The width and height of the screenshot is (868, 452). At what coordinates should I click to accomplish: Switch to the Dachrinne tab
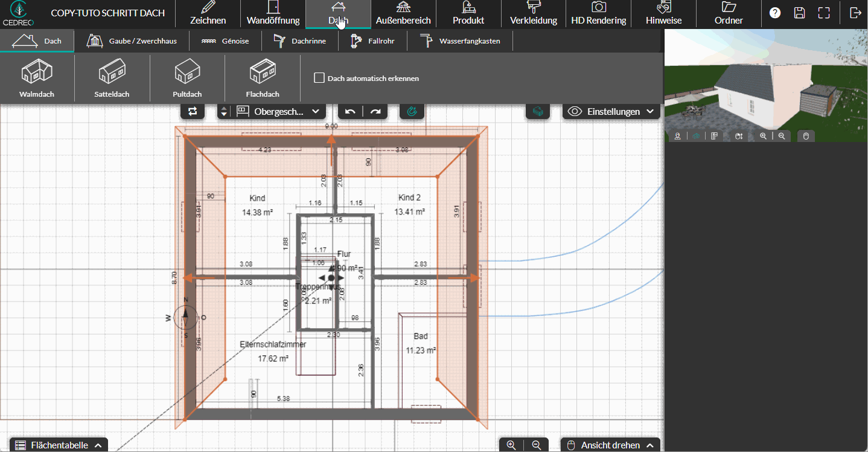coord(299,41)
